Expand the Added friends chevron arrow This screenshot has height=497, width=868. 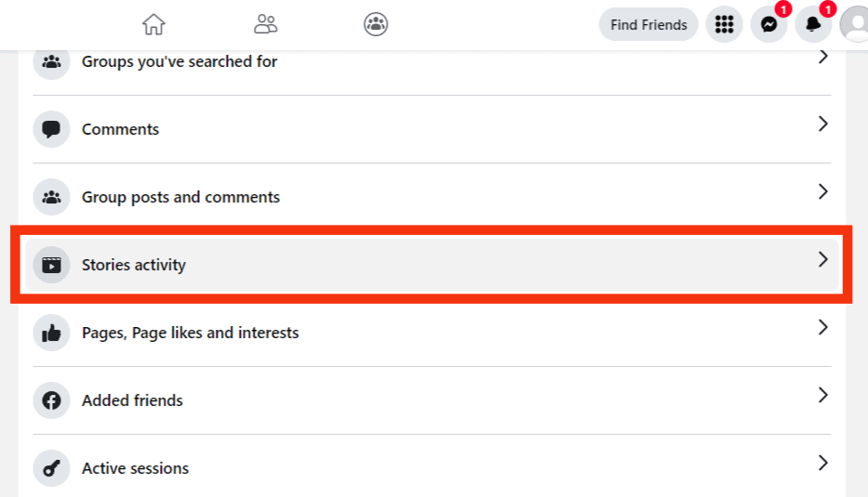pos(823,395)
